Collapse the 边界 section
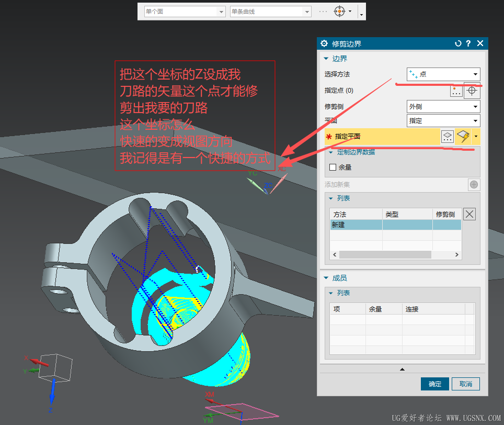This screenshot has height=425, width=504. click(x=327, y=58)
